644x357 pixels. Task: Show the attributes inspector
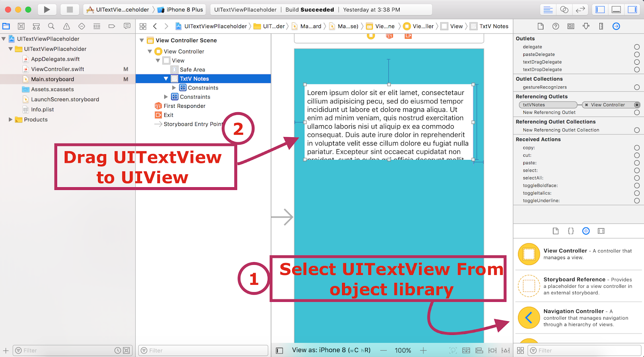pyautogui.click(x=586, y=26)
